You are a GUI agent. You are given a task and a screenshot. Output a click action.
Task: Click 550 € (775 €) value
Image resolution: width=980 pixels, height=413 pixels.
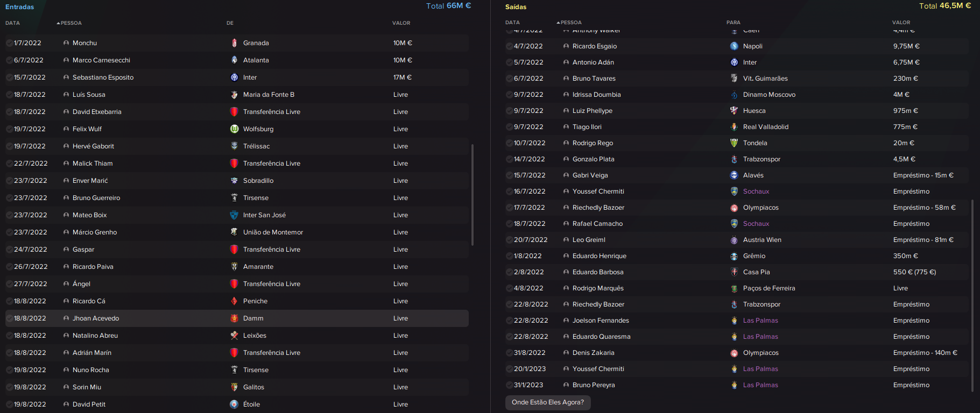tap(915, 272)
